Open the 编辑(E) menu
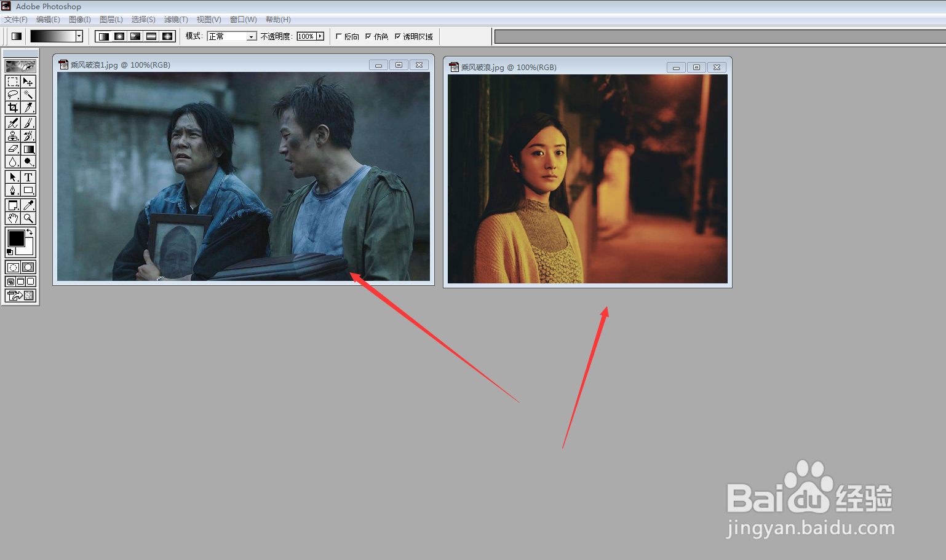Image resolution: width=946 pixels, height=560 pixels. (48, 20)
